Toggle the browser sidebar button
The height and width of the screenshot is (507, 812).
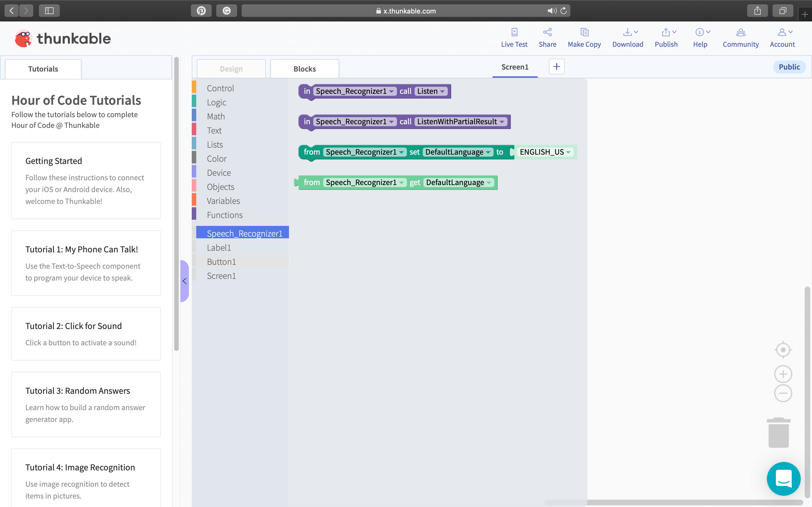click(x=49, y=11)
